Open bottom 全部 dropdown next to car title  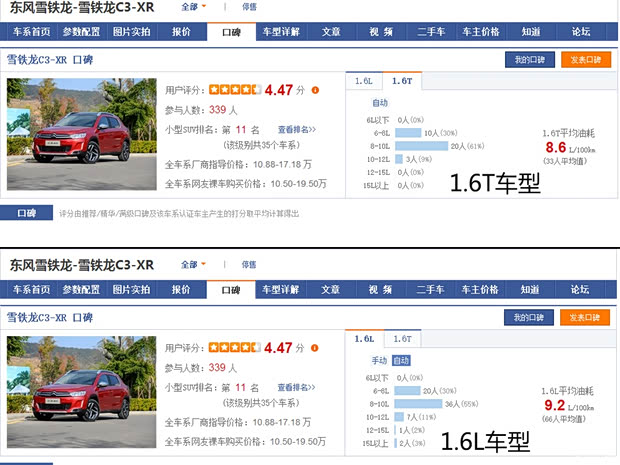(194, 265)
